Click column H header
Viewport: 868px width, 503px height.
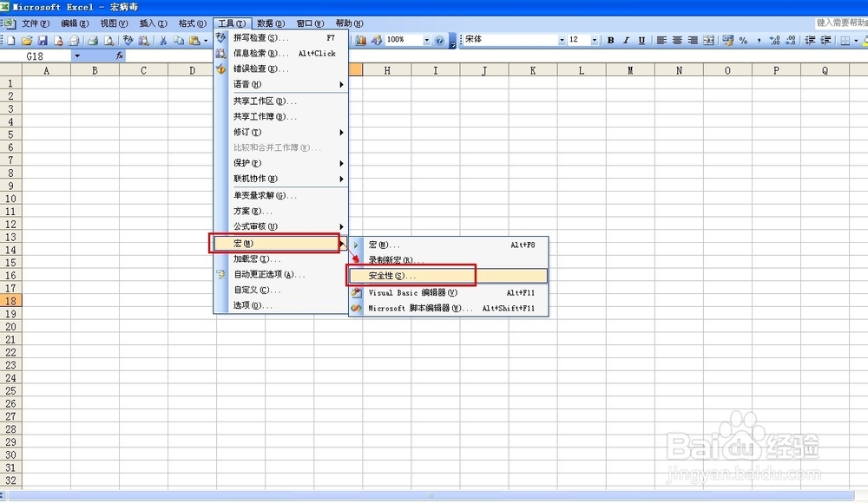click(387, 70)
